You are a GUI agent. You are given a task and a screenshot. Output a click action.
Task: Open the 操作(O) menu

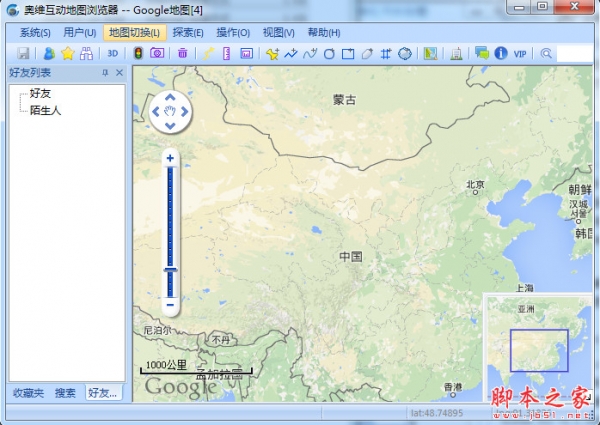tap(233, 33)
